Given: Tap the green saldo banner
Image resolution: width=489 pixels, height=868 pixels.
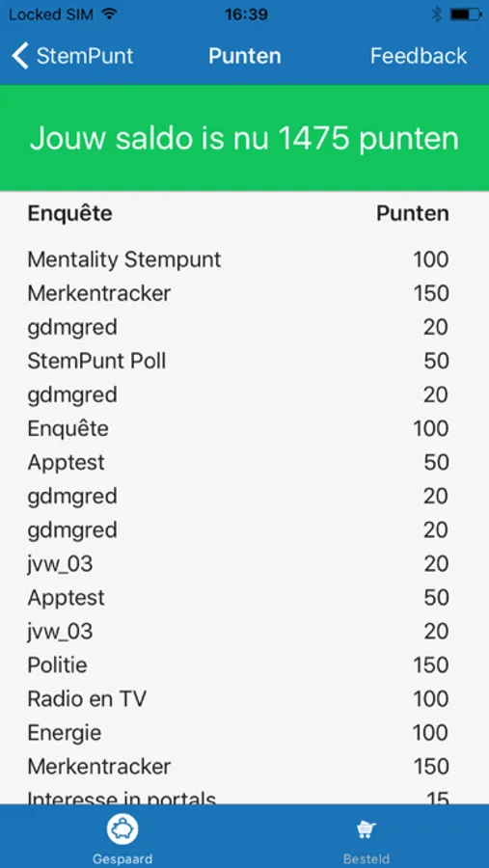Looking at the screenshot, I should (244, 138).
